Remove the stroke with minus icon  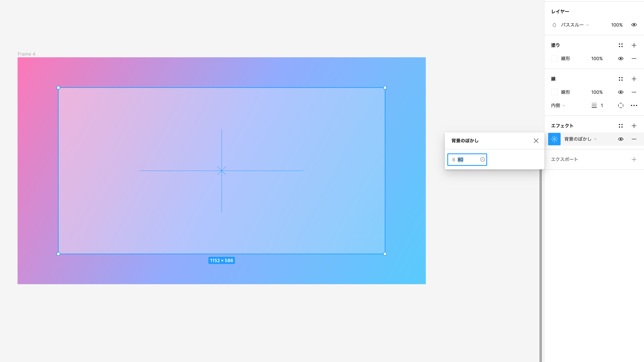click(x=634, y=92)
